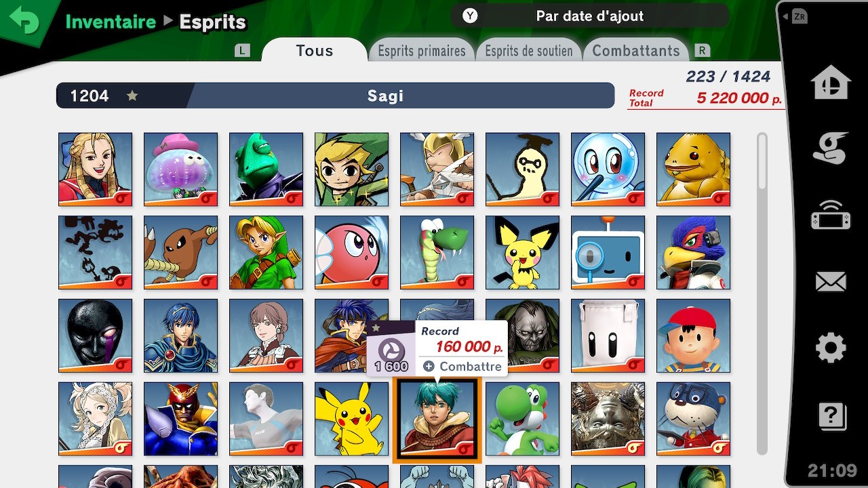
Task: Select the Pikachu spirit thumbnail
Action: click(x=351, y=419)
